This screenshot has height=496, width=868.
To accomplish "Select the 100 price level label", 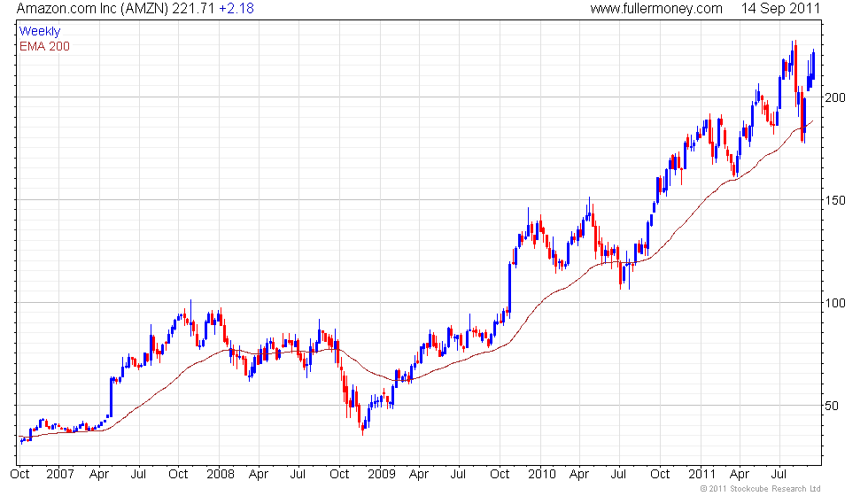I will [836, 303].
